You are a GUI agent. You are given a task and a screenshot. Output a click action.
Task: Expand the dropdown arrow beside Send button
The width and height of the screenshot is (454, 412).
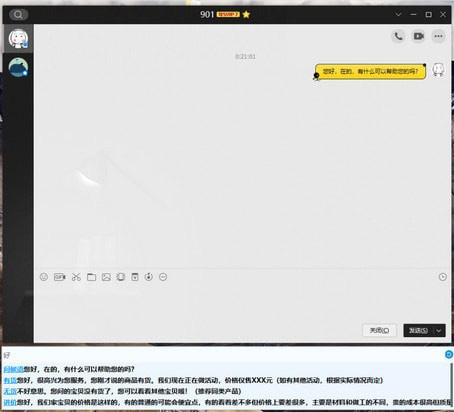(x=439, y=330)
